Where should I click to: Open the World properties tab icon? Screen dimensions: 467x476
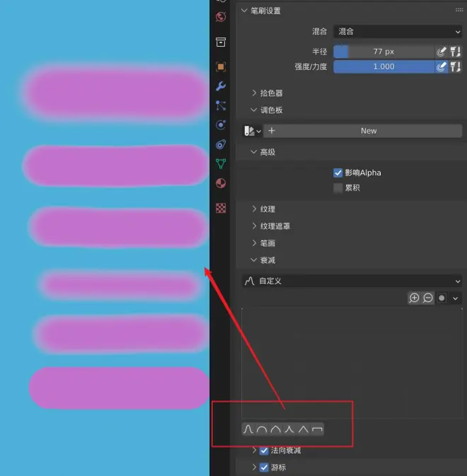[221, 17]
